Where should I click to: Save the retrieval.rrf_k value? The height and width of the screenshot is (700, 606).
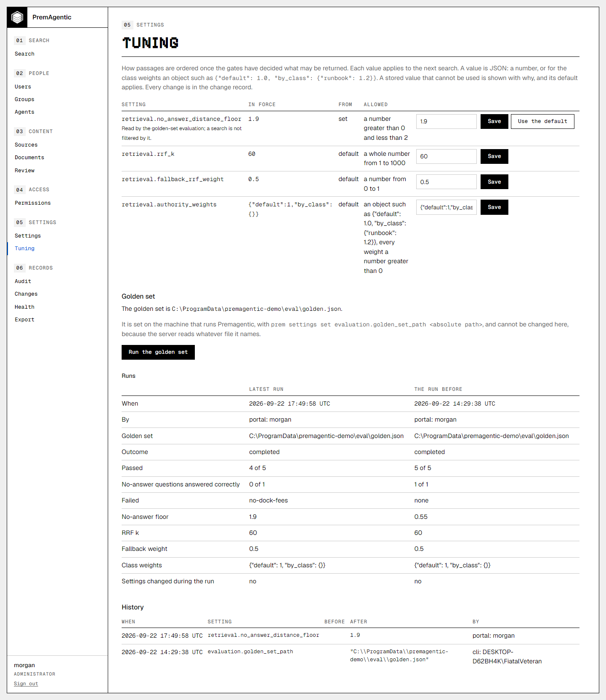pyautogui.click(x=494, y=156)
